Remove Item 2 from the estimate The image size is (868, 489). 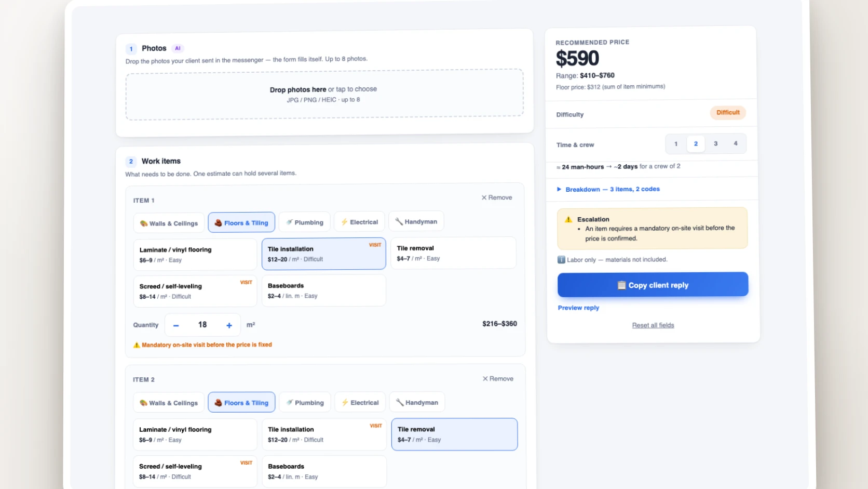(x=498, y=378)
